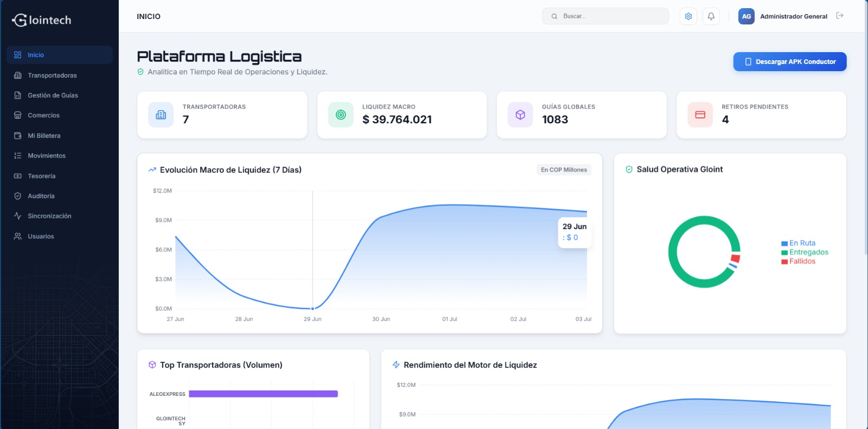
Task: Click the Comercios store icon
Action: coord(17,115)
